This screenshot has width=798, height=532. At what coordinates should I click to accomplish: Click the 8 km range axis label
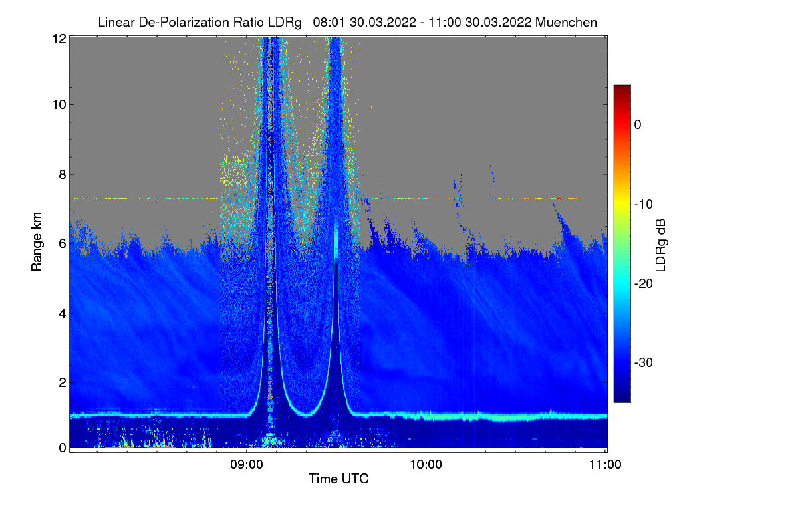coord(62,174)
